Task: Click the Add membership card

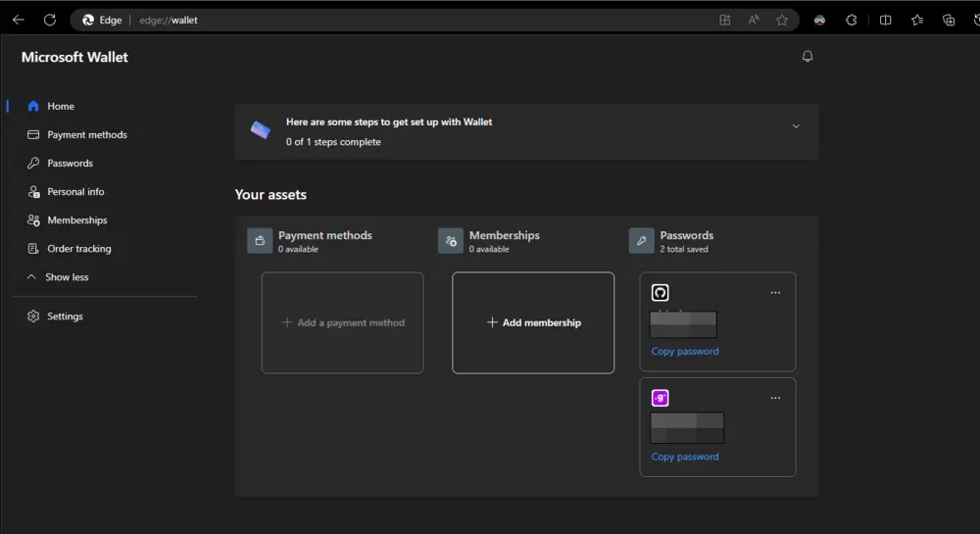Action: pos(533,323)
